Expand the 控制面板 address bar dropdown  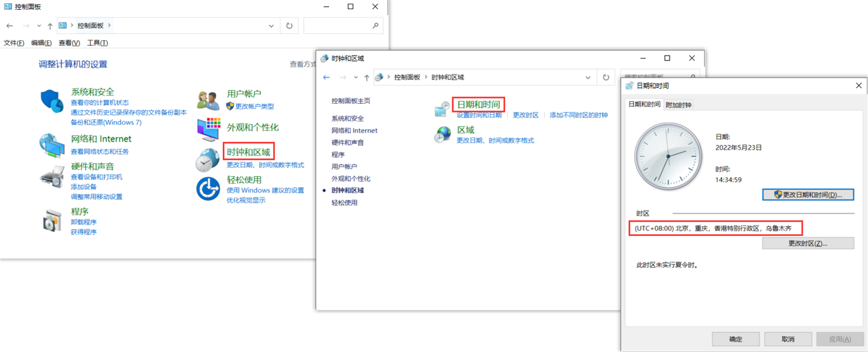point(271,26)
